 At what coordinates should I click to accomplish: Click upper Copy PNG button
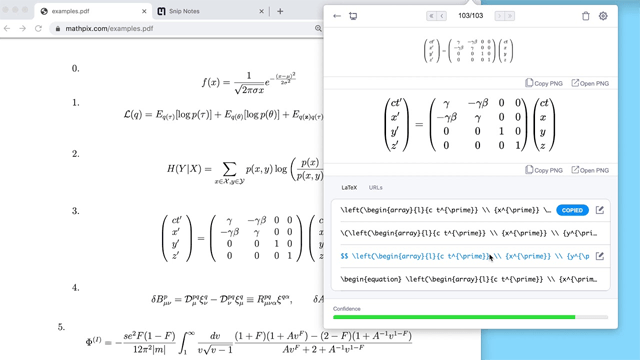pyautogui.click(x=544, y=83)
